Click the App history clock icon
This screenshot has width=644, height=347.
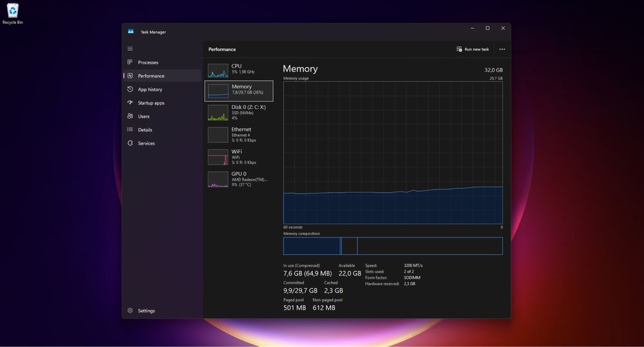[130, 89]
